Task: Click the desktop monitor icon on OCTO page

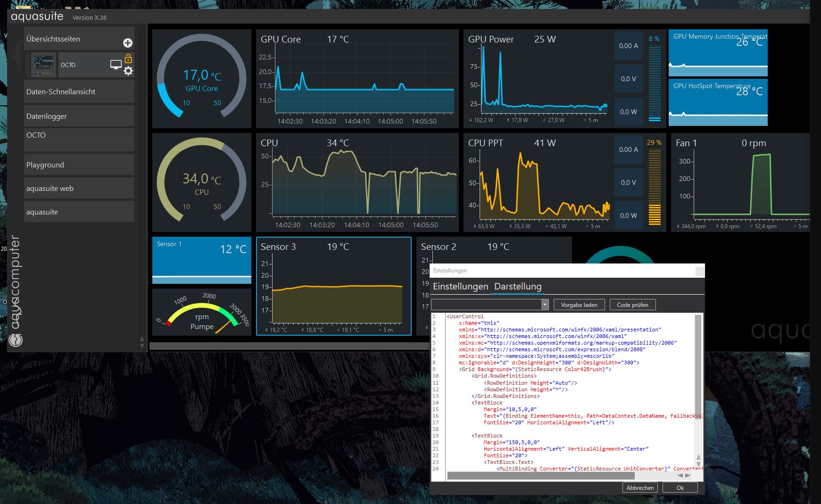Action: point(116,65)
